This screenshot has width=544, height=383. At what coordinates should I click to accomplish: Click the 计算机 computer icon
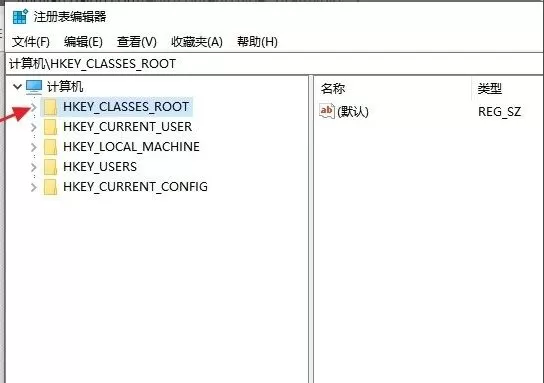[34, 87]
